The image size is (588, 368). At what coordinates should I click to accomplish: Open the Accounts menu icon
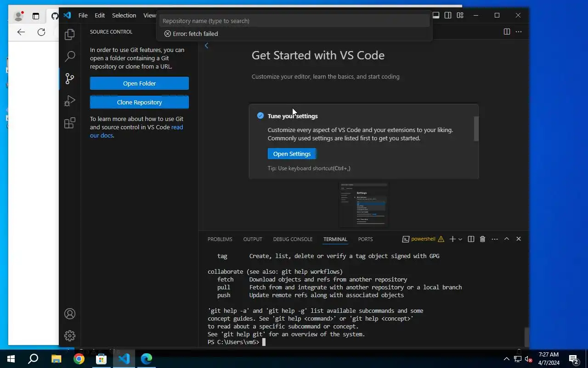pyautogui.click(x=70, y=314)
